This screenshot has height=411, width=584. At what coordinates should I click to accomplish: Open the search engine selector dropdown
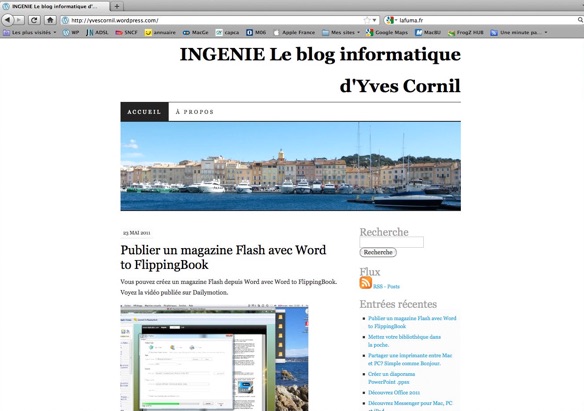coord(391,20)
